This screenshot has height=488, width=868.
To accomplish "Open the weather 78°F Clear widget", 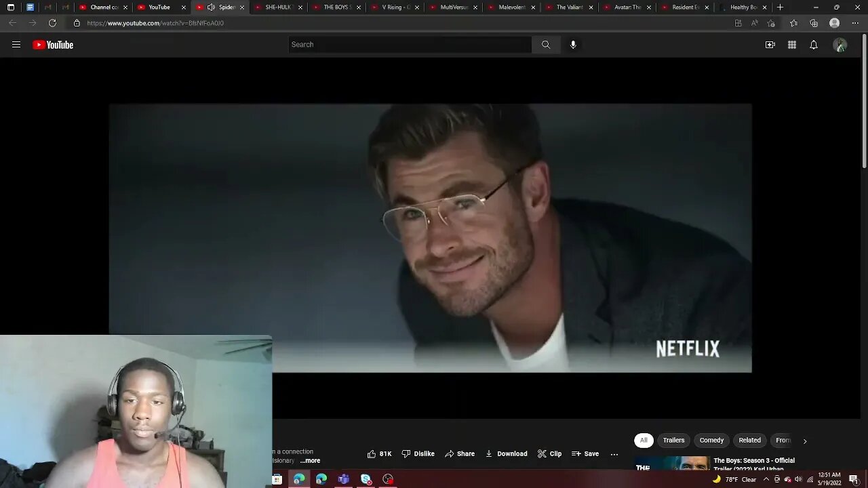I will tap(734, 479).
